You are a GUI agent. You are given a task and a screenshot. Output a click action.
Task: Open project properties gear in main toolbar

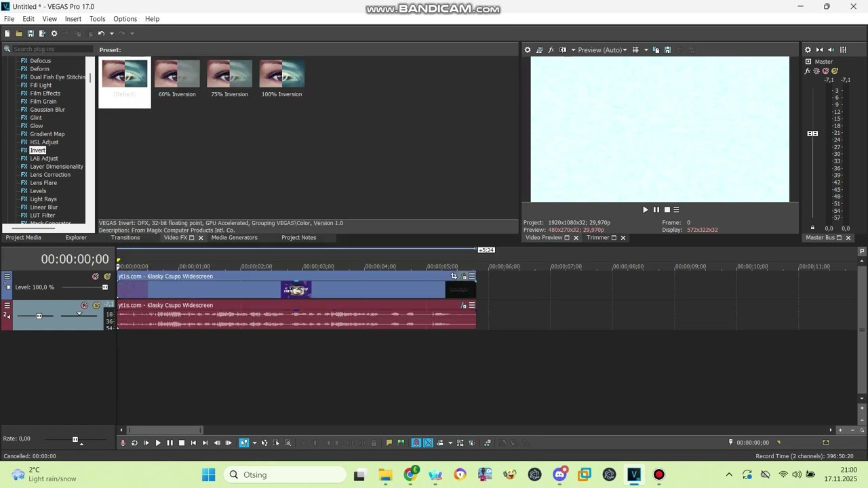[x=54, y=33]
